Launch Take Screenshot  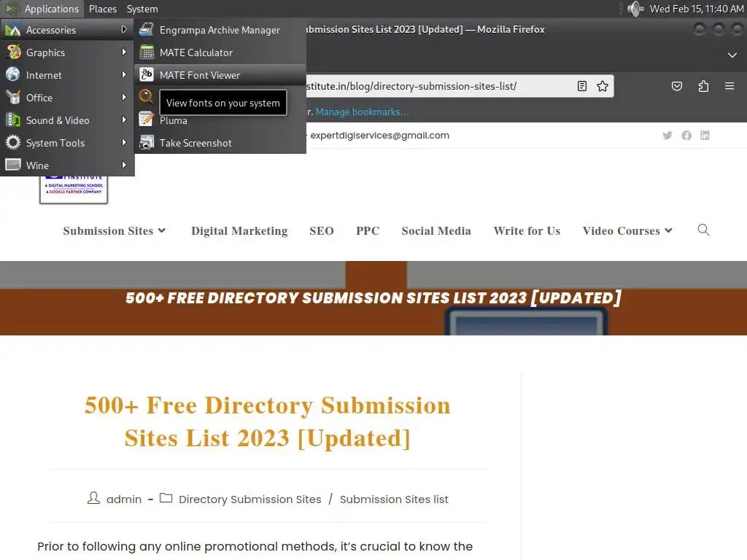pyautogui.click(x=220, y=143)
